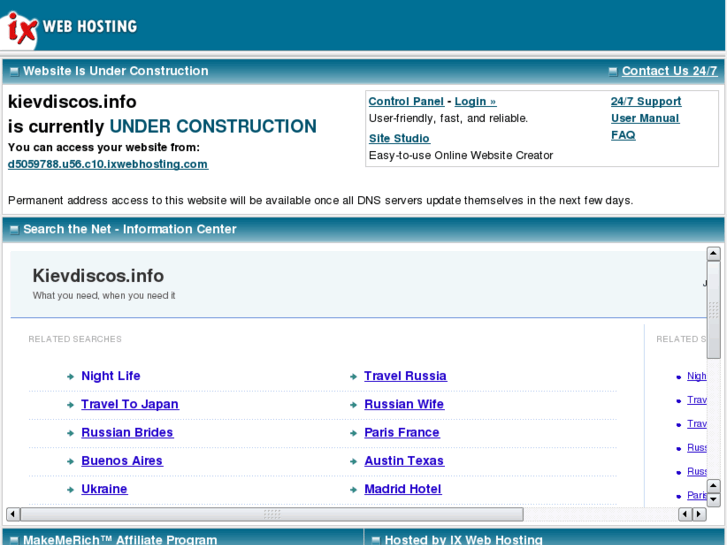Open the Russian Wife search link
Image resolution: width=727 pixels, height=545 pixels.
pyautogui.click(x=404, y=404)
